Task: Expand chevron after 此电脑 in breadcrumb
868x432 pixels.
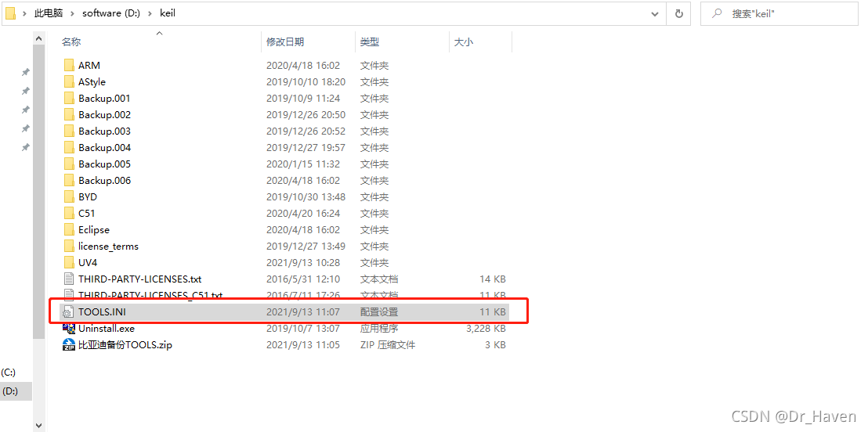Action: [72, 13]
